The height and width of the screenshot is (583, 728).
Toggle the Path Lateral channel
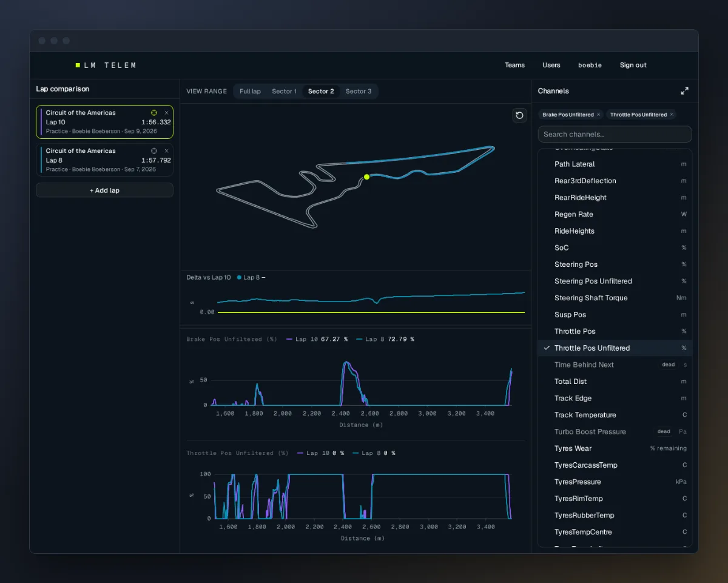(615, 164)
